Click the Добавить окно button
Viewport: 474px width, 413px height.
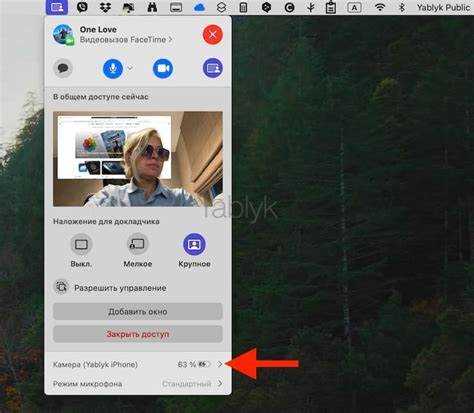point(138,312)
